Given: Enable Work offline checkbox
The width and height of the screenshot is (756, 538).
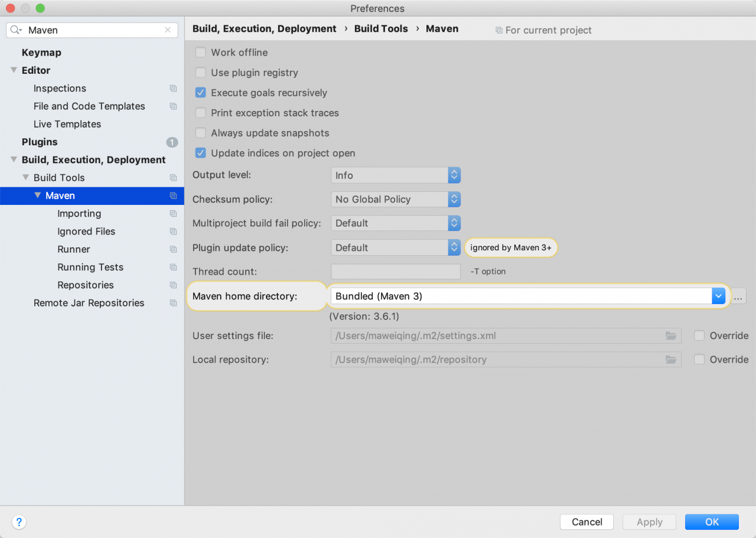Looking at the screenshot, I should point(201,53).
